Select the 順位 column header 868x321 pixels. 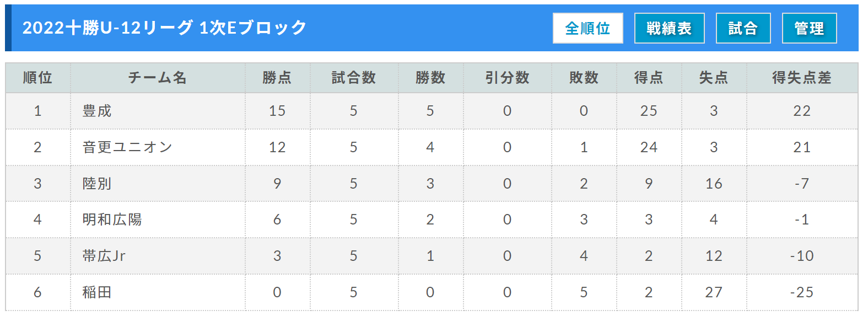(37, 78)
